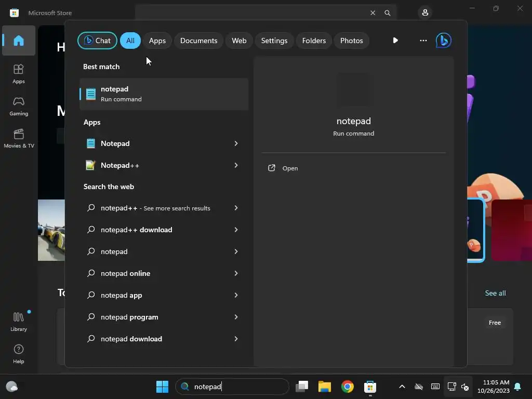Click See all link in Store
532x399 pixels.
495,293
